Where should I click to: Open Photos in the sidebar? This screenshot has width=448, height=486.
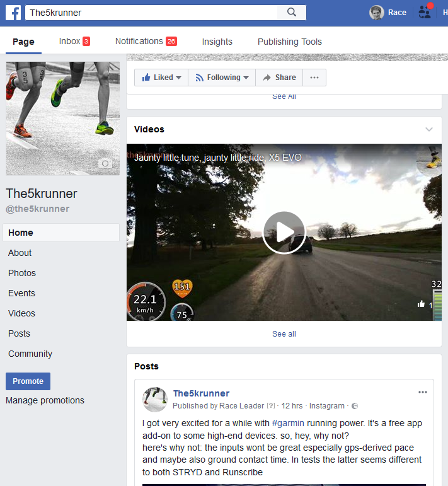click(x=22, y=273)
